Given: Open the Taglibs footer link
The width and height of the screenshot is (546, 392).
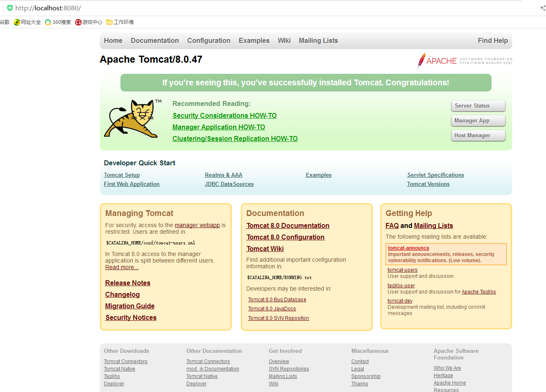Looking at the screenshot, I should [x=112, y=376].
